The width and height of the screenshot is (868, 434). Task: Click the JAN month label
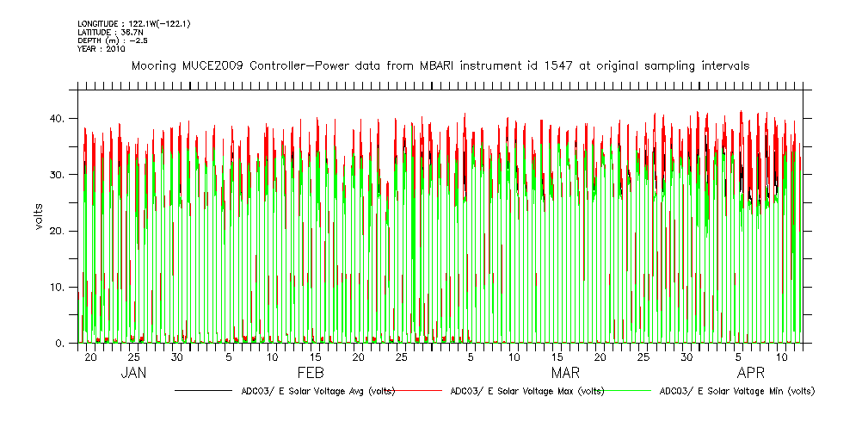(x=133, y=373)
